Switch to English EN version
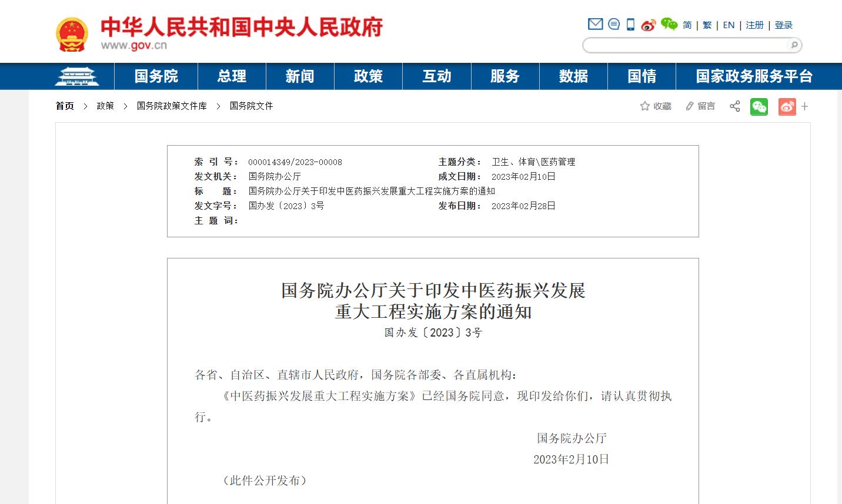The width and height of the screenshot is (842, 504). point(729,25)
